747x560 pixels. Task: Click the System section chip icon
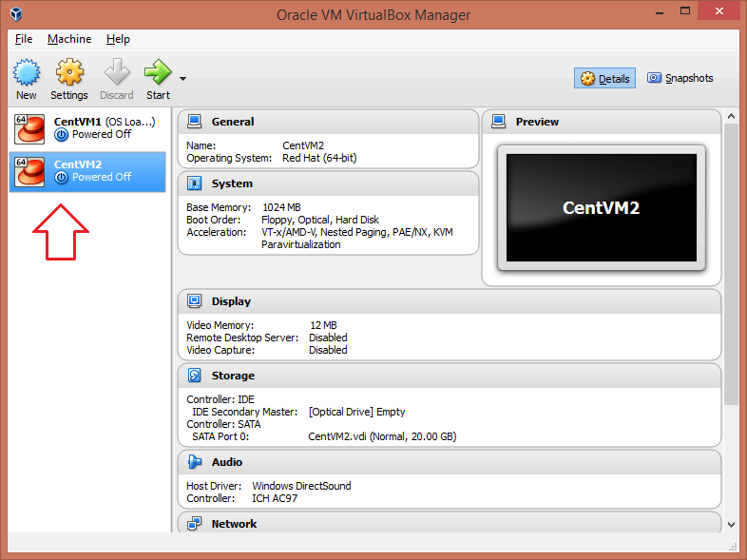(x=195, y=183)
